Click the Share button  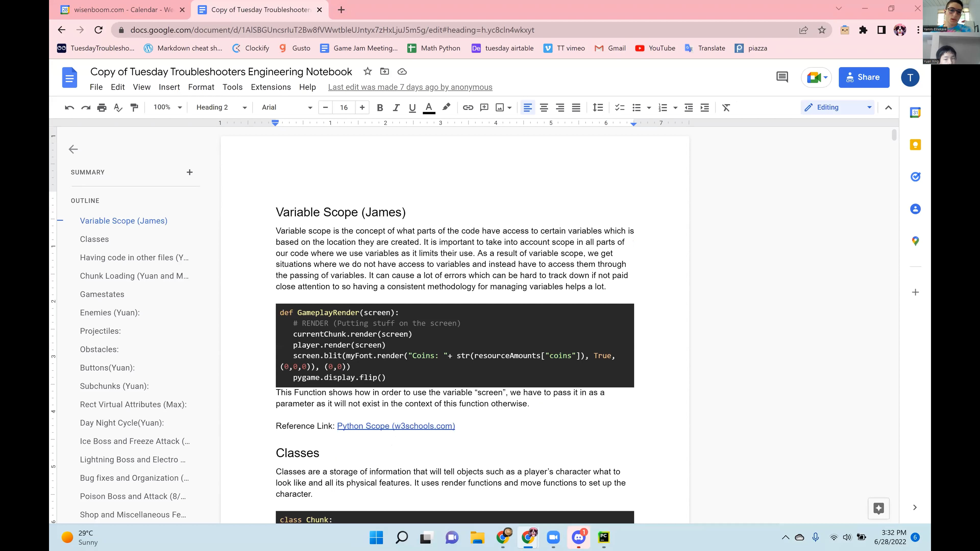864,77
